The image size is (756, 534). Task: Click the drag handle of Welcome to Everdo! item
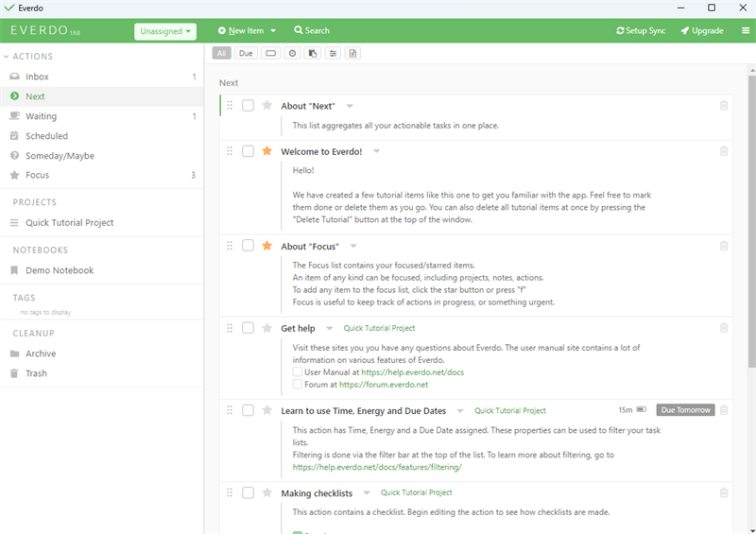[x=230, y=151]
